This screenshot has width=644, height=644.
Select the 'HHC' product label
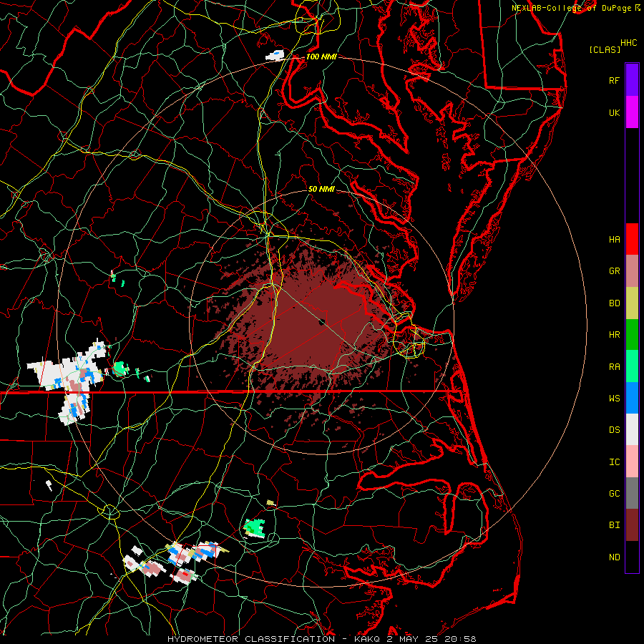coord(628,43)
